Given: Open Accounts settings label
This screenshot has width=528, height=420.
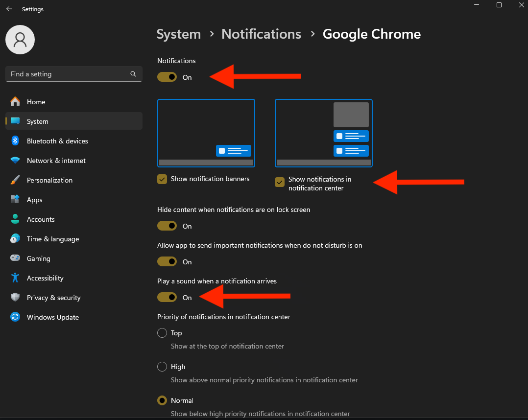Looking at the screenshot, I should pos(41,219).
